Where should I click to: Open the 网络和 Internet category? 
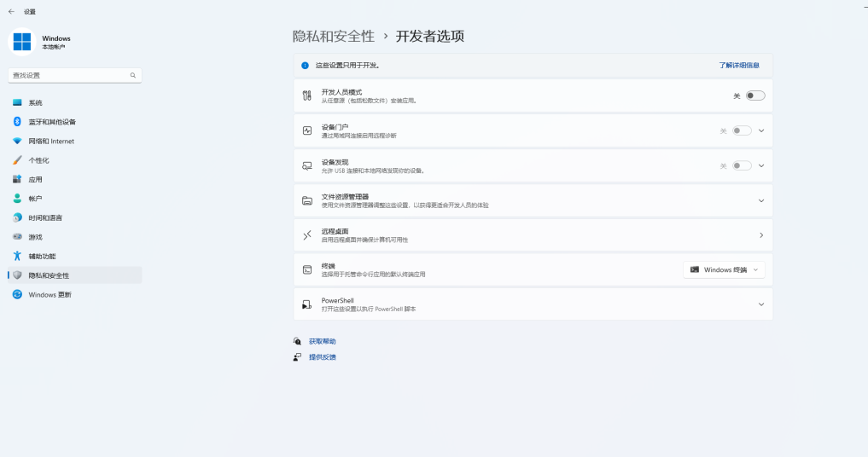pyautogui.click(x=75, y=141)
